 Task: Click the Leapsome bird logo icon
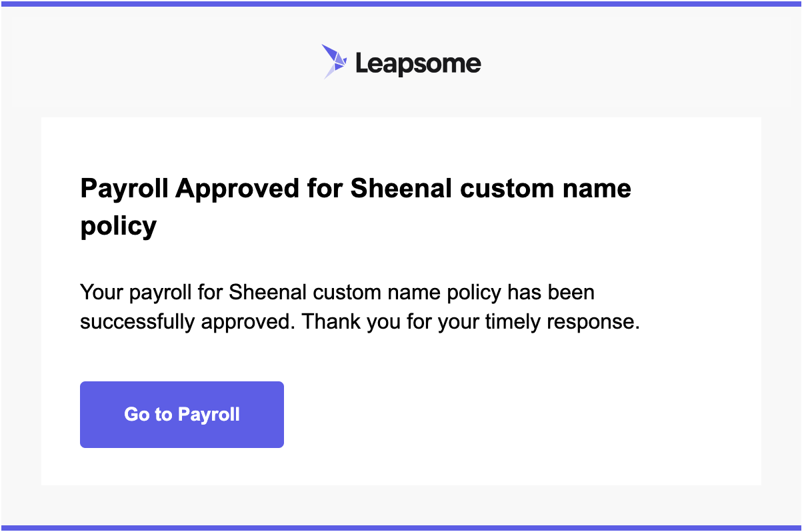335,62
